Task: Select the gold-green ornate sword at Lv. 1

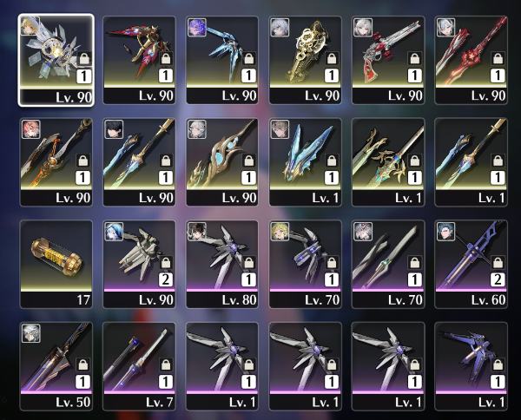Action: coord(388,162)
